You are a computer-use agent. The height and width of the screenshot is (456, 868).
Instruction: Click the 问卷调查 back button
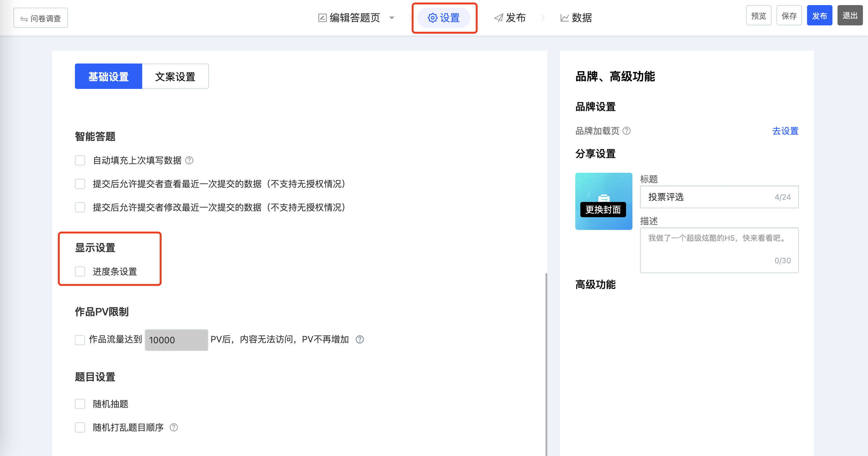40,18
